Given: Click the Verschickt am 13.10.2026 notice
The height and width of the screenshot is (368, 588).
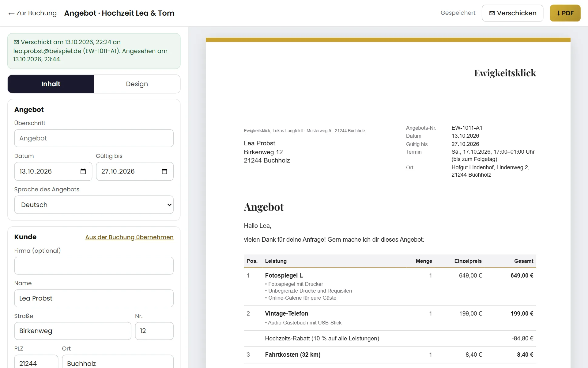Looking at the screenshot, I should [94, 51].
